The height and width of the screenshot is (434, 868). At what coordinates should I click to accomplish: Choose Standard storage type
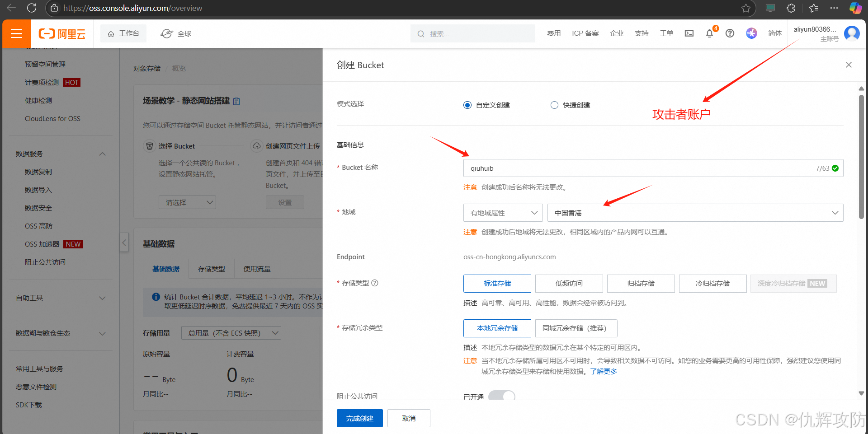(x=497, y=284)
